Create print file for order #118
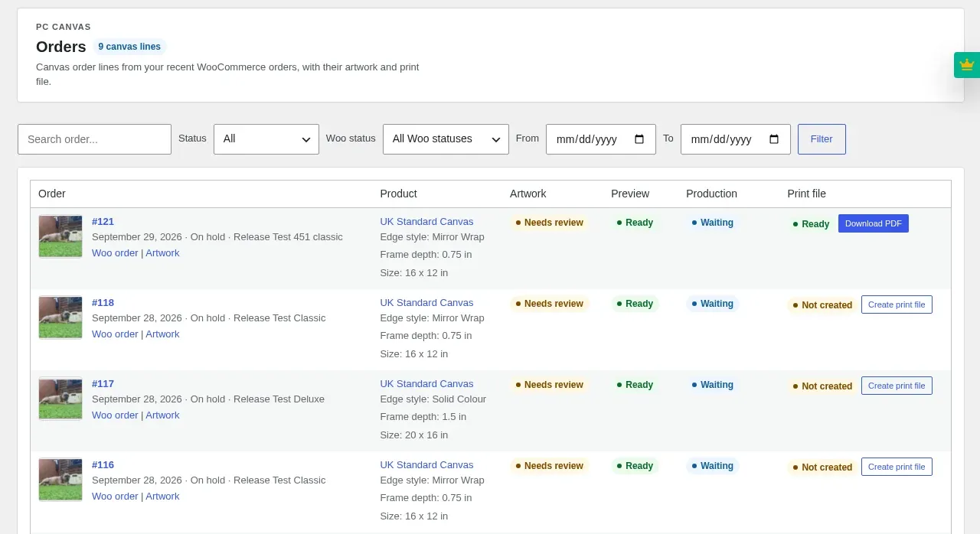Screen dimensions: 980x534 [x=897, y=304]
